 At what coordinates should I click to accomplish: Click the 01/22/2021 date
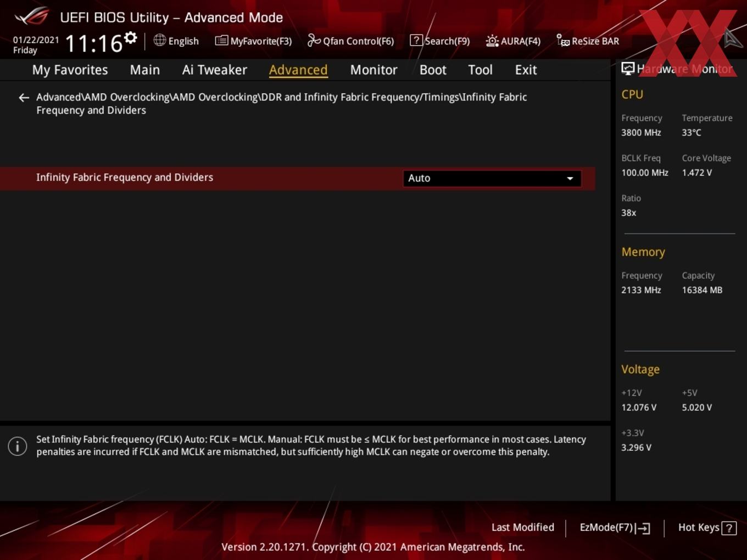point(36,40)
